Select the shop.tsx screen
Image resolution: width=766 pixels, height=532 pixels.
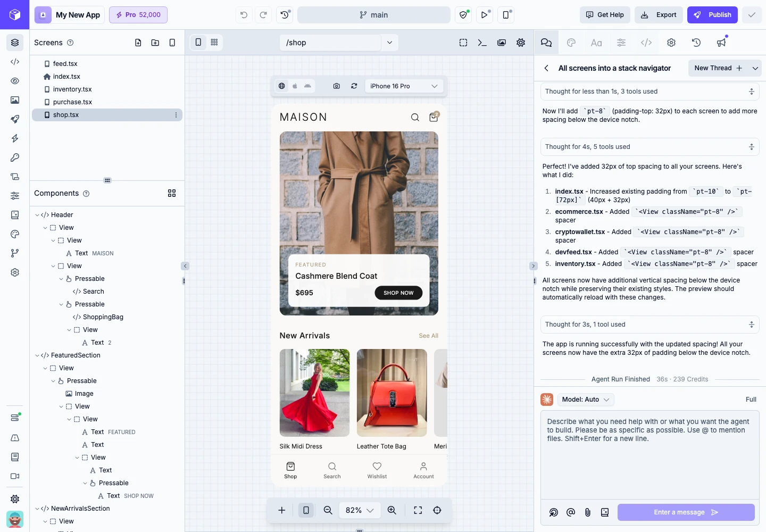coord(66,115)
